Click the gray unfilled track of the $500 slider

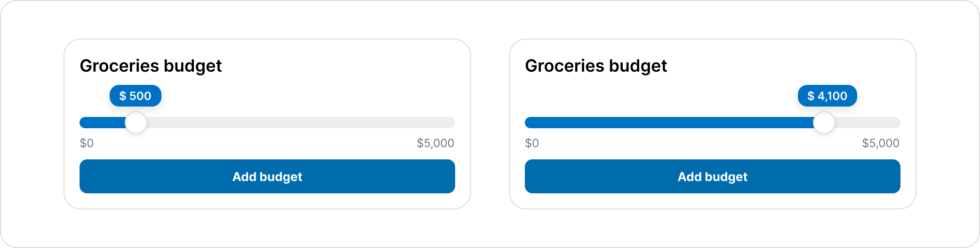pos(301,123)
